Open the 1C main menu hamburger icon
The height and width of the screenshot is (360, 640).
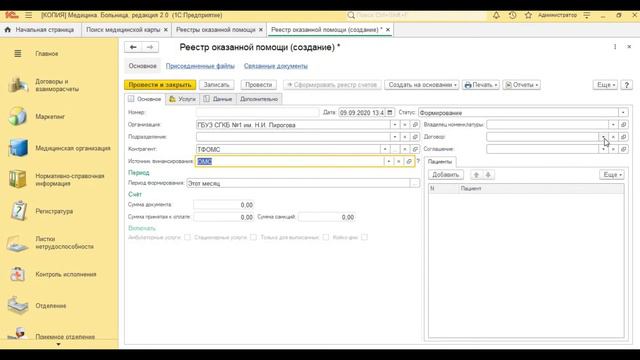click(x=28, y=15)
